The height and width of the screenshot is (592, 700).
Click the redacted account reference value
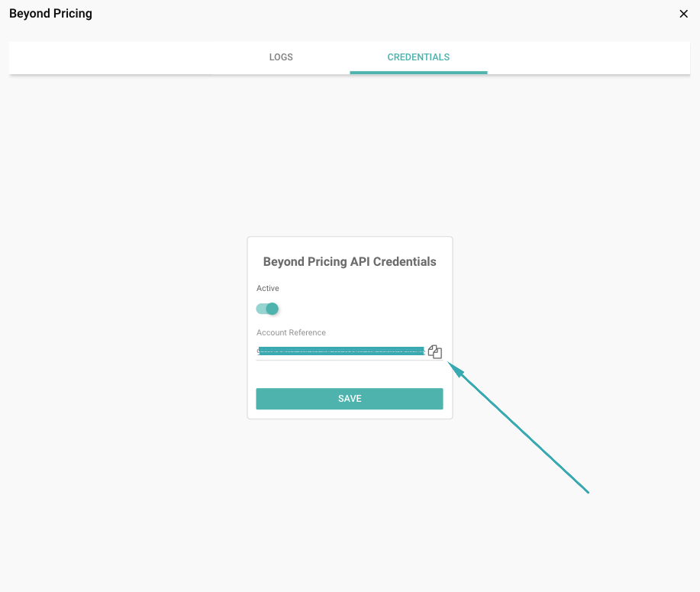[x=340, y=351]
